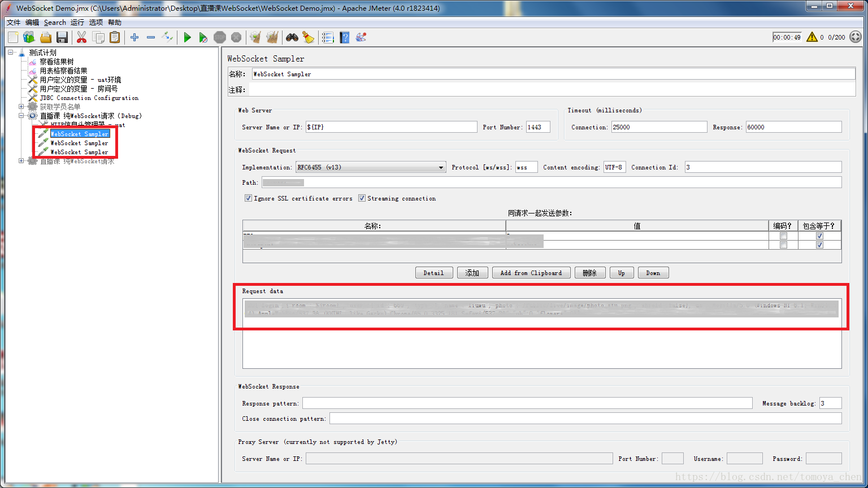Click the Server Name or IP field
This screenshot has height=488, width=868.
(392, 127)
